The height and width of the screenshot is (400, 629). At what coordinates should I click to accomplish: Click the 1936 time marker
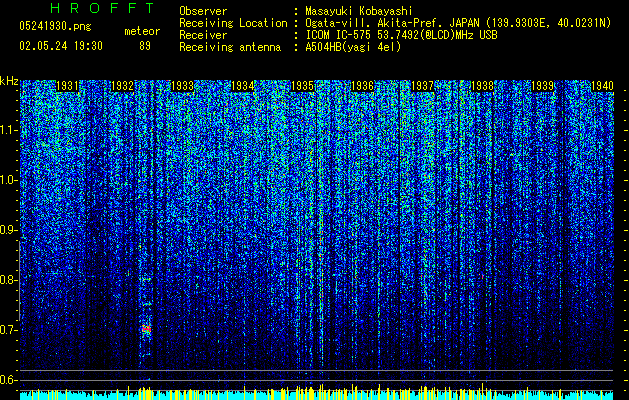363,86
